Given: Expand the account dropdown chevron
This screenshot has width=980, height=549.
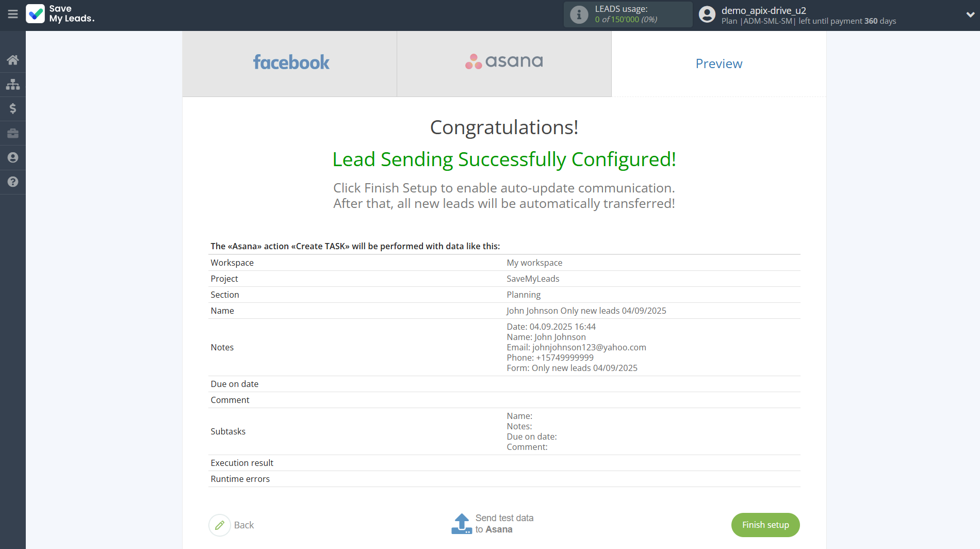Looking at the screenshot, I should 970,14.
